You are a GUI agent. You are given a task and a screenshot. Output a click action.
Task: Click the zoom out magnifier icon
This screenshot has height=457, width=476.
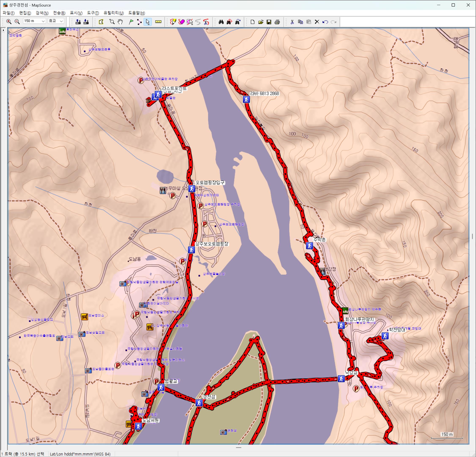[17, 22]
